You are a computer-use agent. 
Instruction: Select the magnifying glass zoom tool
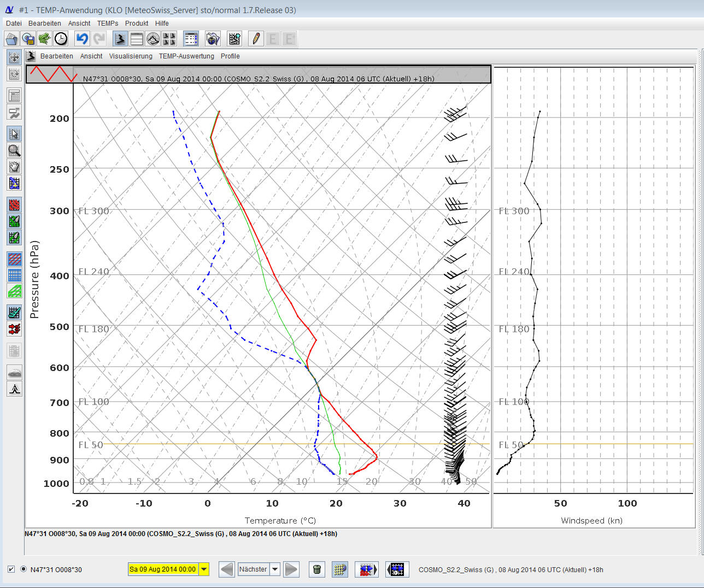click(14, 150)
